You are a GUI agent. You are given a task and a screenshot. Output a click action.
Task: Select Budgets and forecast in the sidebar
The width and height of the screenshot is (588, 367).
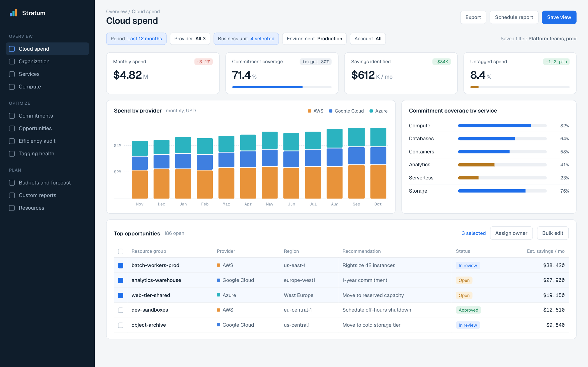coord(47,183)
